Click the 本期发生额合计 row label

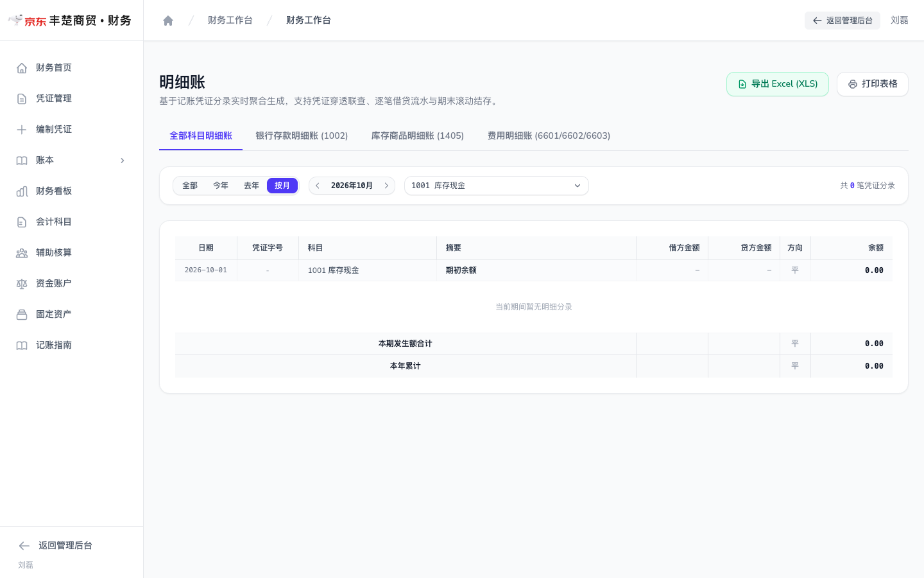click(406, 344)
